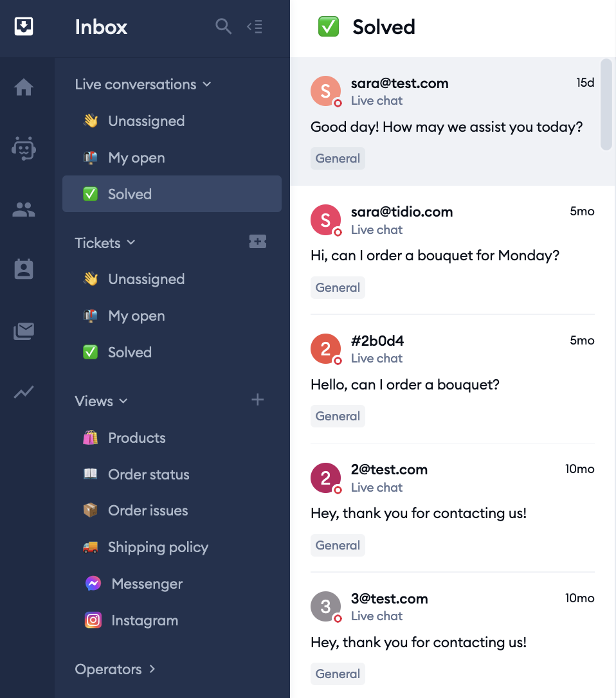Viewport: 616px width, 698px height.
Task: Open the contacts badge icon
Action: coord(24,269)
